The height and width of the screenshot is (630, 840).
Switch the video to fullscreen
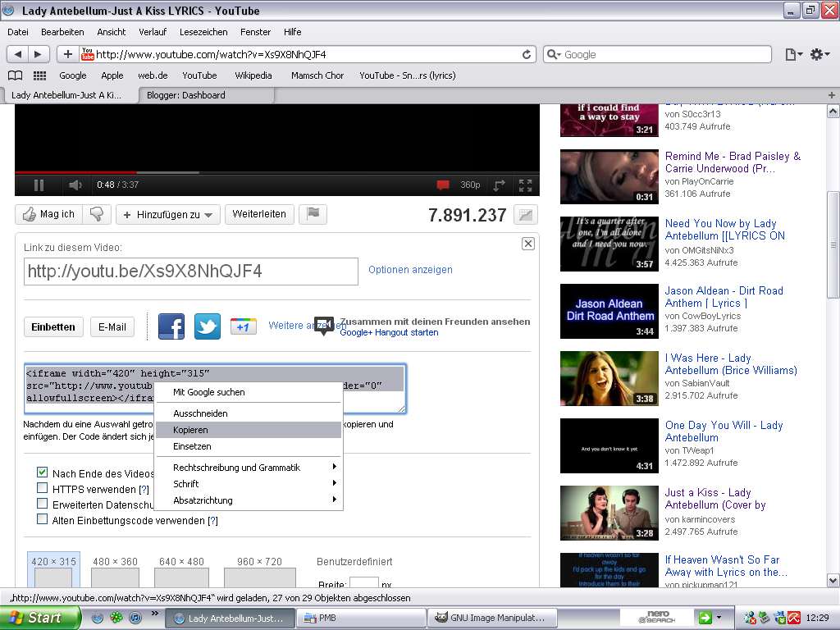pos(525,185)
